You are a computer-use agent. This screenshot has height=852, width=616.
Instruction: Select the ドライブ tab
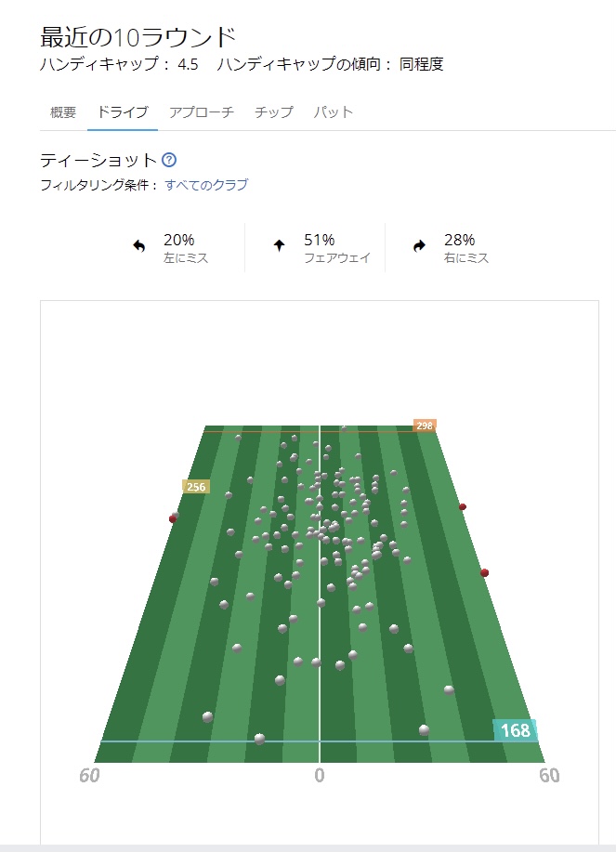click(117, 112)
